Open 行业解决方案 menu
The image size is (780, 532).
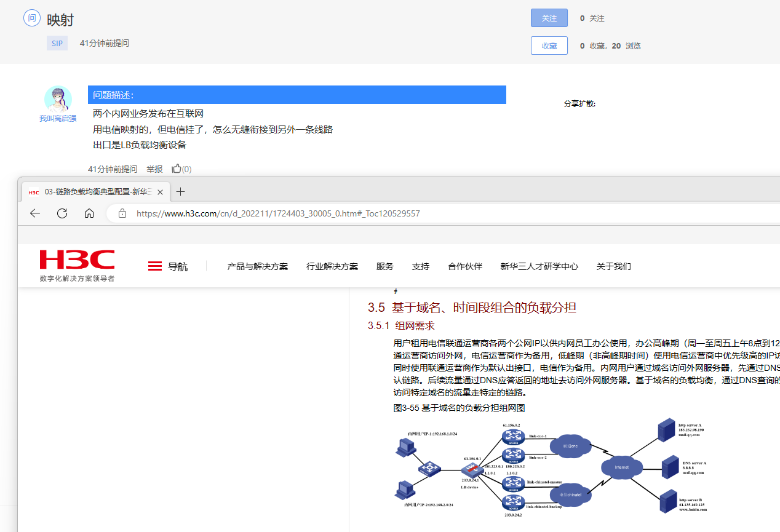coord(332,266)
